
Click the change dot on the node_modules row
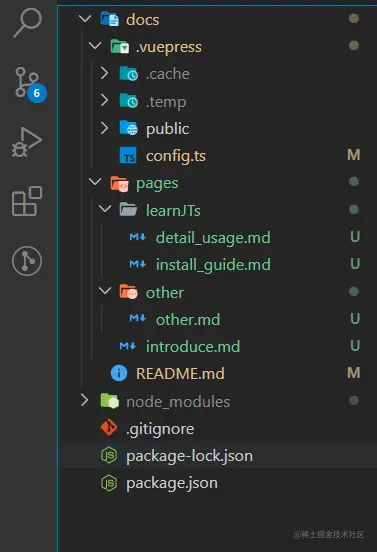354,400
